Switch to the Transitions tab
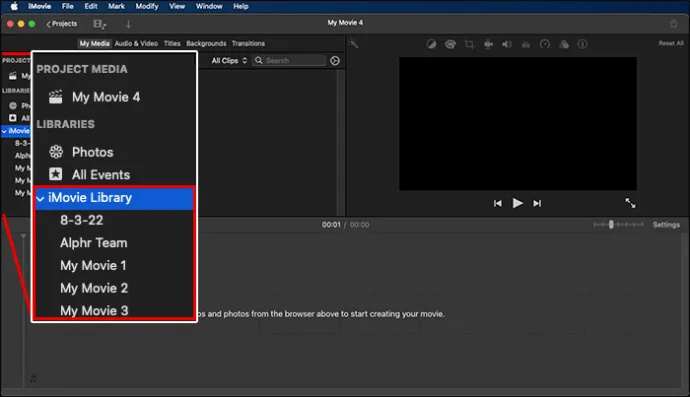This screenshot has width=690, height=397. 248,43
